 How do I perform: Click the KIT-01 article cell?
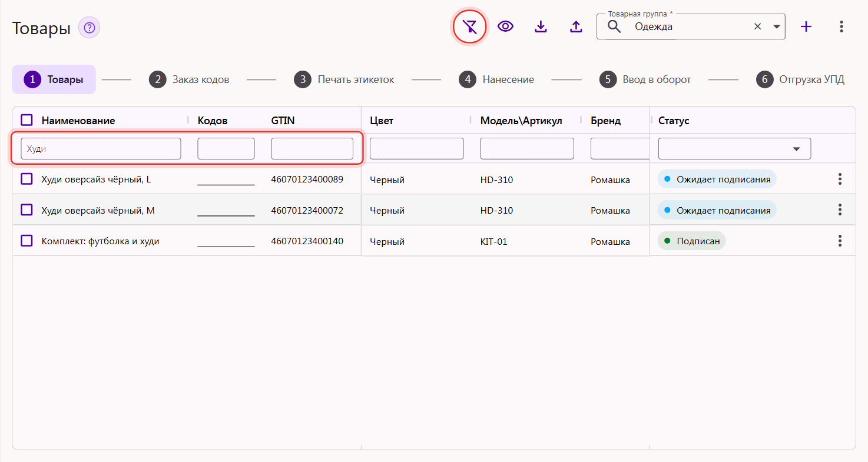point(493,241)
